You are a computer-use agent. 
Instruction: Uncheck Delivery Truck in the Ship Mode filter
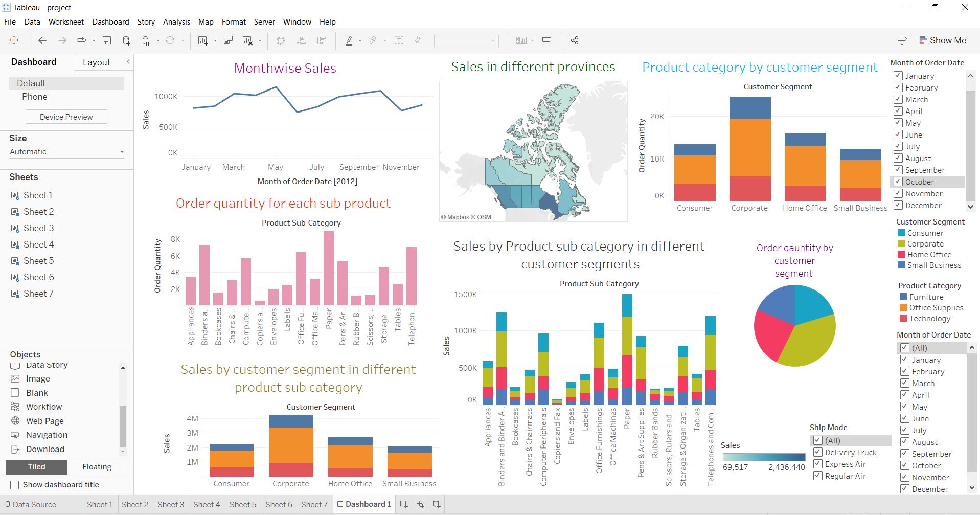817,452
